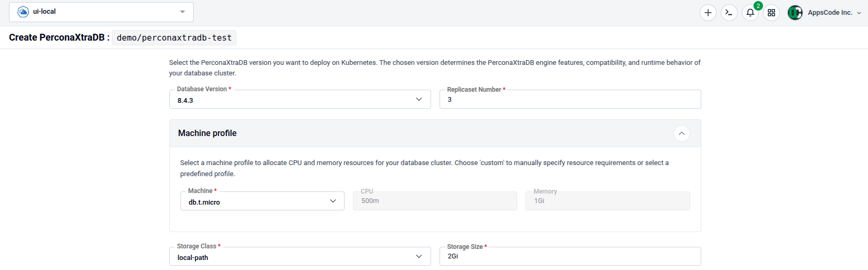Viewport: 868px width, 270px height.
Task: Click the notification count badge 2
Action: [758, 6]
